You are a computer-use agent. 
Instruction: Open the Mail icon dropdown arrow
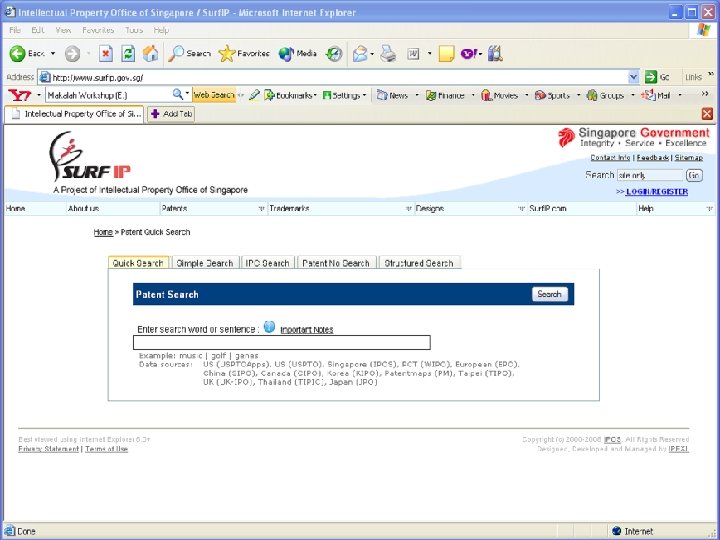pos(372,54)
